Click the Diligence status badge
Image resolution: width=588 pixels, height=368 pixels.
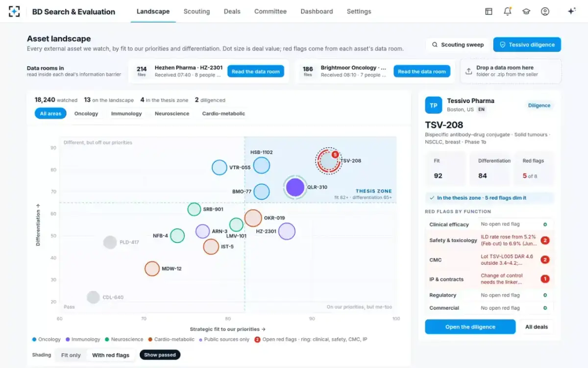point(539,105)
